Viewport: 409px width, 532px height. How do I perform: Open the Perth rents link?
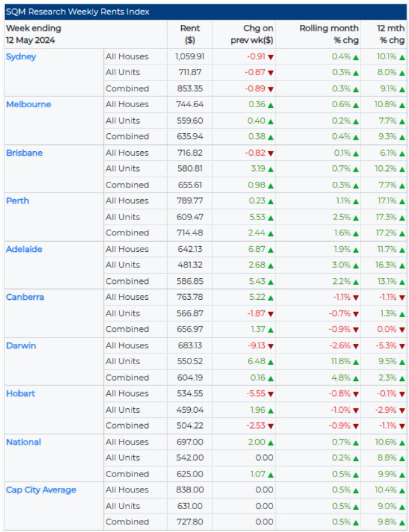click(18, 201)
